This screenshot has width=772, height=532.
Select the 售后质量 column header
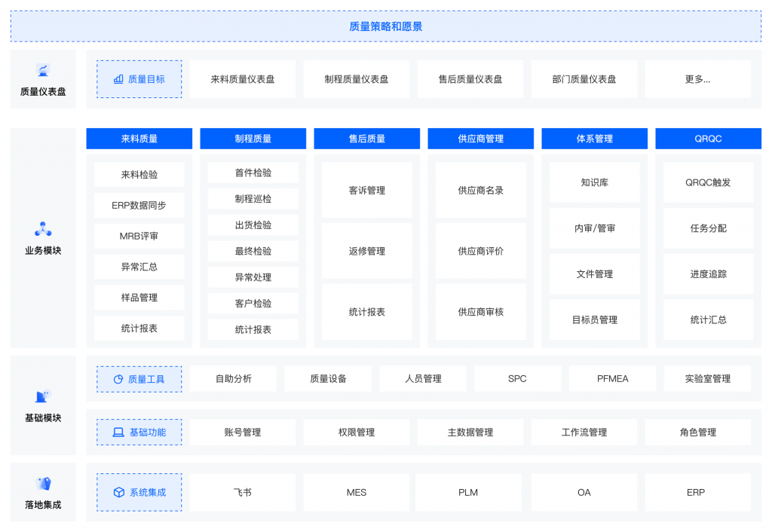[x=367, y=139]
